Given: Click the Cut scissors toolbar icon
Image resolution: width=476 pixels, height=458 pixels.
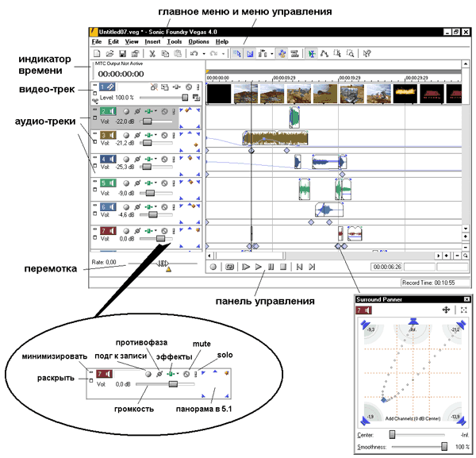Looking at the screenshot, I should (x=153, y=53).
